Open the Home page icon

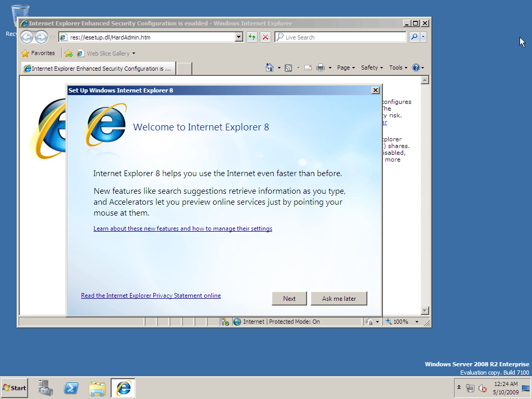tap(270, 68)
